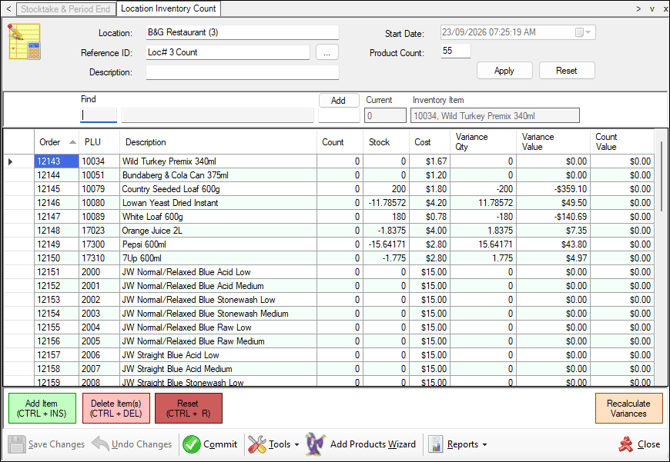The height and width of the screenshot is (462, 670).
Task: Click in the Location field
Action: [x=242, y=32]
